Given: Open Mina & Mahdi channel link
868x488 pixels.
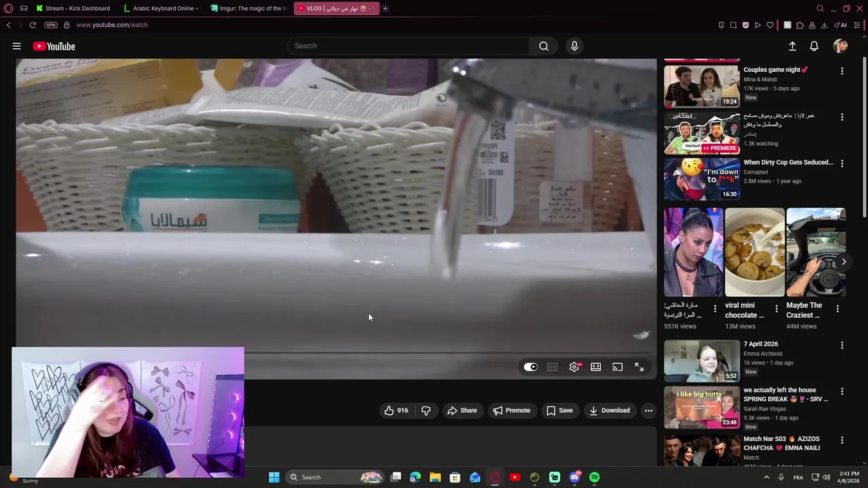Looking at the screenshot, I should (760, 79).
